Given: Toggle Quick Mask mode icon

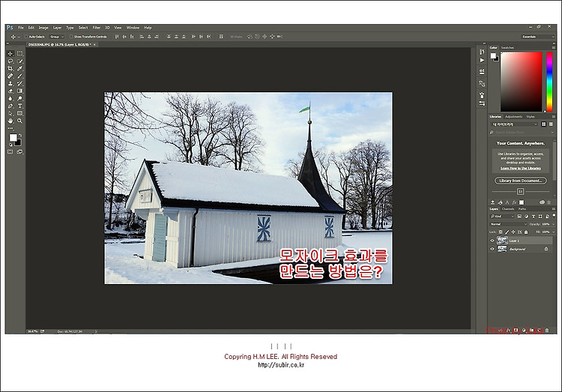Looking at the screenshot, I should click(x=10, y=151).
